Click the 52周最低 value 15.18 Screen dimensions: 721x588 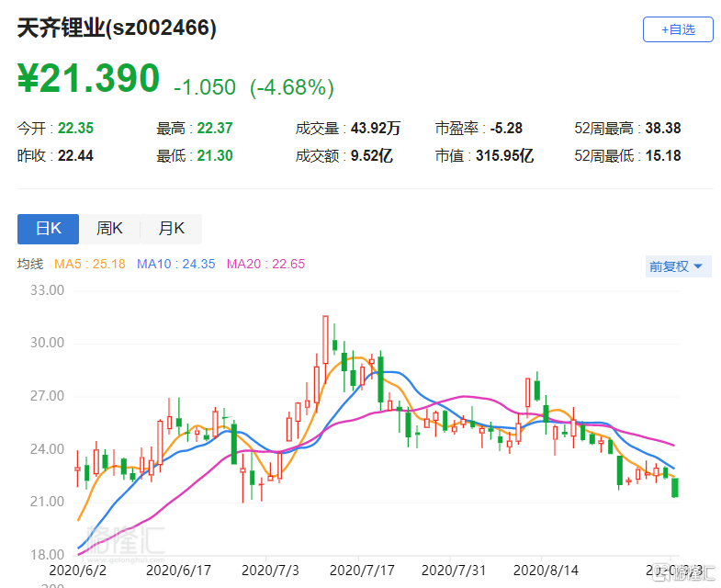[663, 156]
